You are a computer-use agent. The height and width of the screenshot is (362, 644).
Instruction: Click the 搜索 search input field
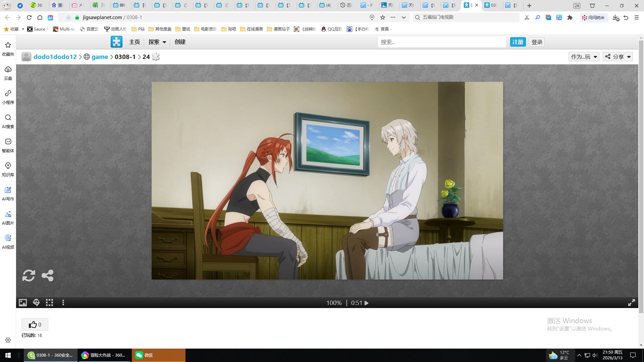point(441,42)
